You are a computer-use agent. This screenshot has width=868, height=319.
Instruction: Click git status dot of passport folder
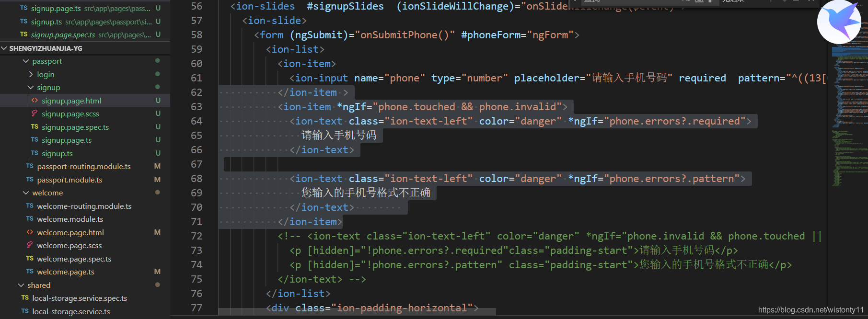coord(157,61)
